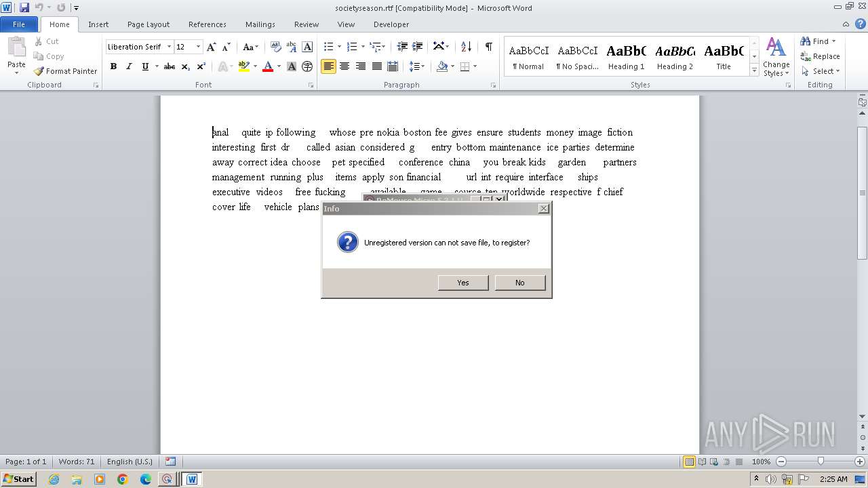Click Words: 71 in status bar
Image resolution: width=868 pixels, height=488 pixels.
tap(77, 462)
